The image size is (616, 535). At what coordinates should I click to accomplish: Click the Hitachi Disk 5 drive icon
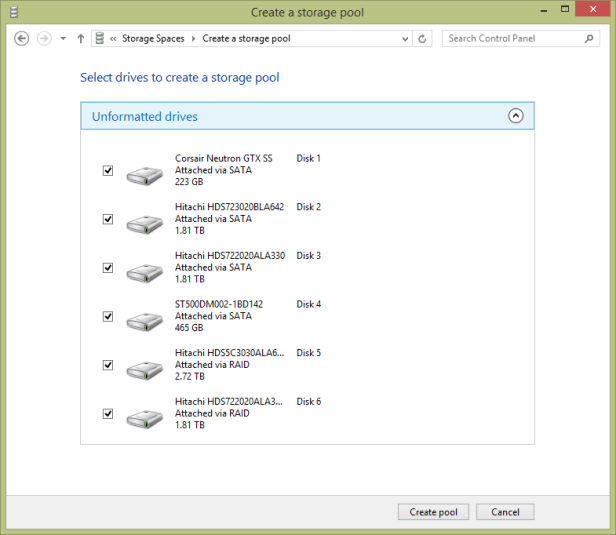coord(145,371)
